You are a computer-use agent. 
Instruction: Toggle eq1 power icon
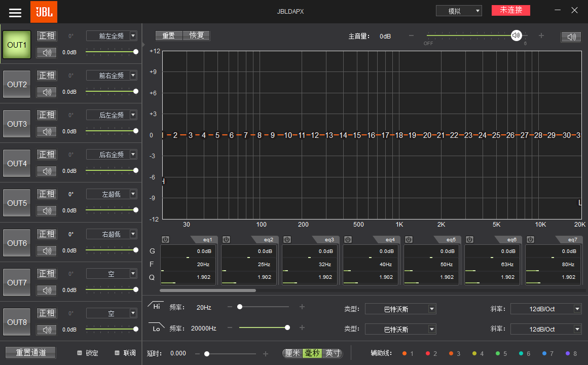tap(165, 239)
